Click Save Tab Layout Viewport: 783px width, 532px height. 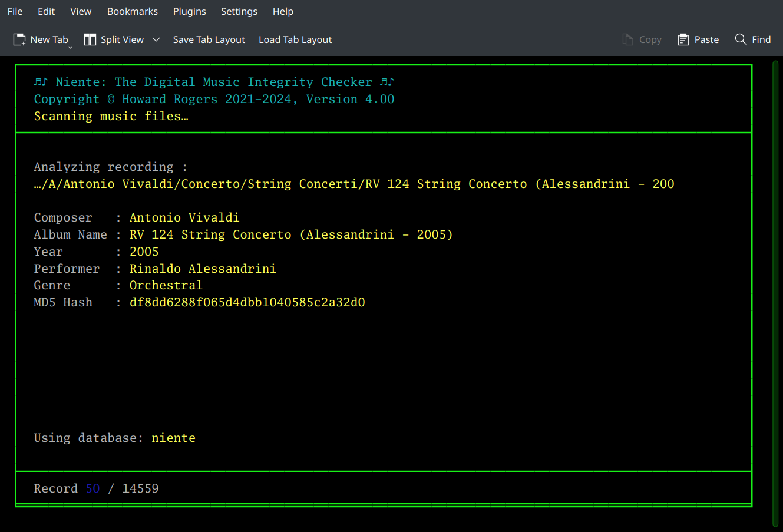[x=209, y=39]
